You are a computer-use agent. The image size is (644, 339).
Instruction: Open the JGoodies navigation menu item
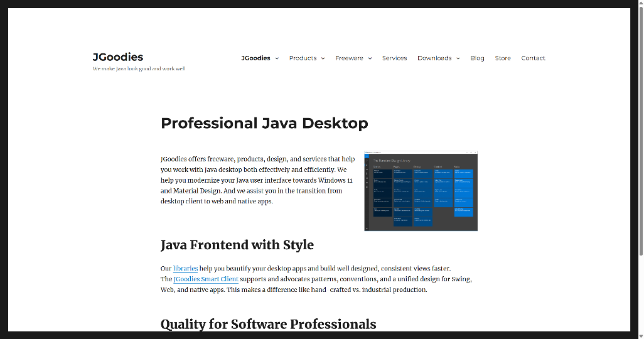(255, 58)
